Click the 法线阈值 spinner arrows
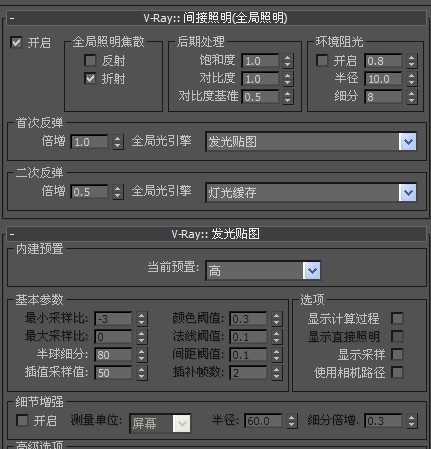 276,337
